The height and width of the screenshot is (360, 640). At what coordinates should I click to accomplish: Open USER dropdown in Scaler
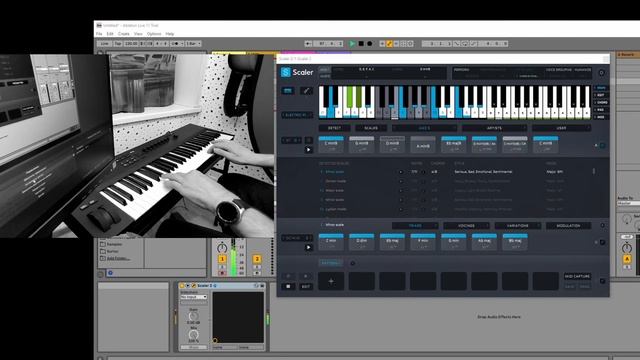pos(562,128)
